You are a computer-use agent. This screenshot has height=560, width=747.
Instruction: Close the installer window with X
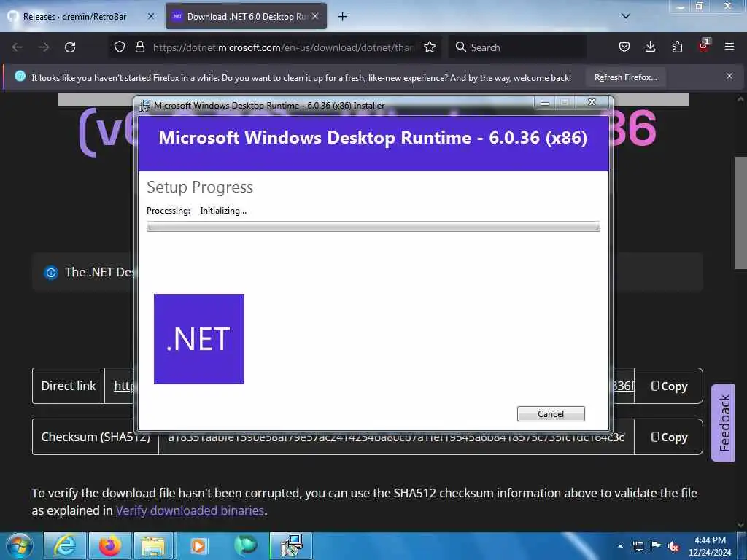[592, 102]
